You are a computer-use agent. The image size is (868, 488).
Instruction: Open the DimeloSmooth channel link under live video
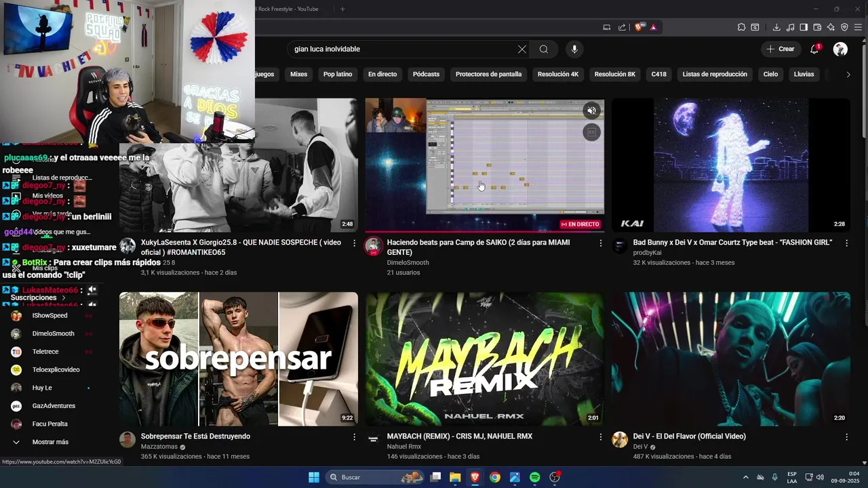point(408,263)
